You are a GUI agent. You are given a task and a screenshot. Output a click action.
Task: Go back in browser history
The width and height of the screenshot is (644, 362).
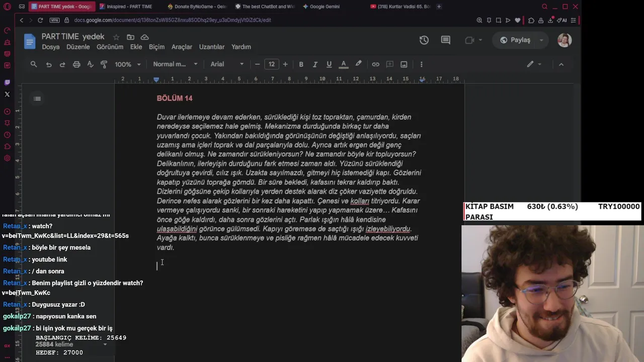click(x=21, y=20)
